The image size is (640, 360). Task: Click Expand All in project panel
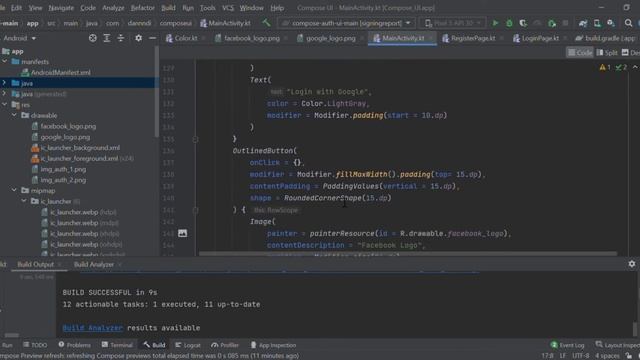107,38
